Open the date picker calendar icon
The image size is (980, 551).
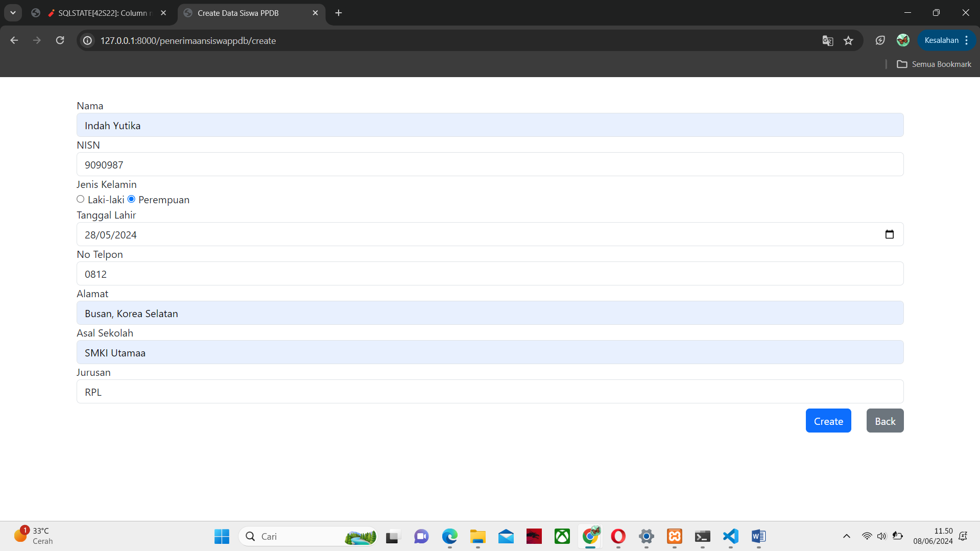click(x=889, y=234)
